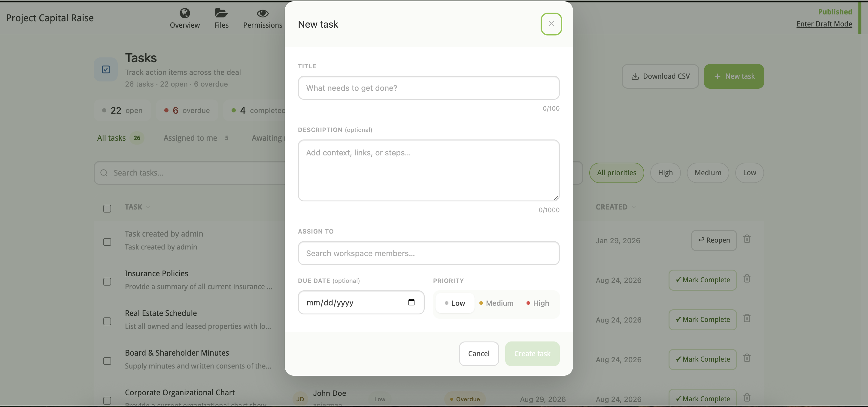Delete the Board & Shareholder Minutes task
The image size is (868, 407).
click(x=747, y=358)
